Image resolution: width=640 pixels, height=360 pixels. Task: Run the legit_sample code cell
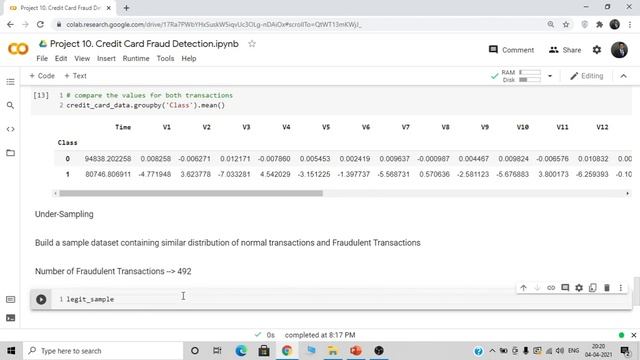click(41, 299)
